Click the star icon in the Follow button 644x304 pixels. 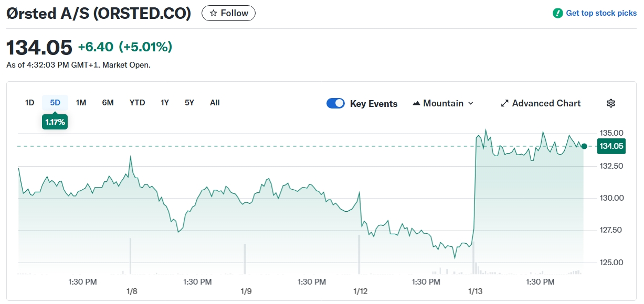click(x=213, y=13)
